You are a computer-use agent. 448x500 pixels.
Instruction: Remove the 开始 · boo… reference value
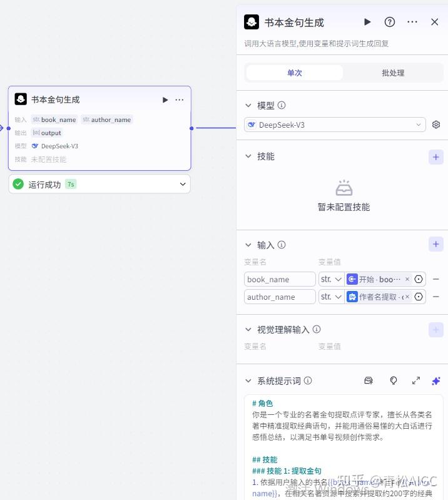point(407,279)
